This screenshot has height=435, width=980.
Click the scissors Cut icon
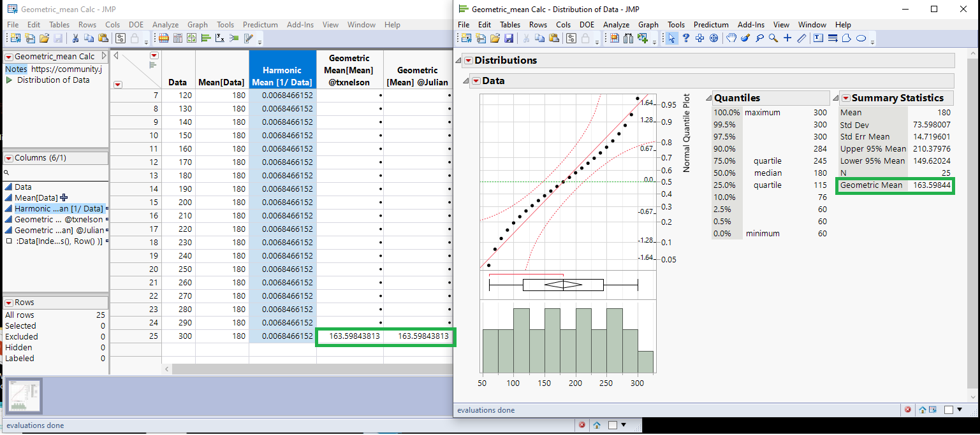[x=525, y=38]
